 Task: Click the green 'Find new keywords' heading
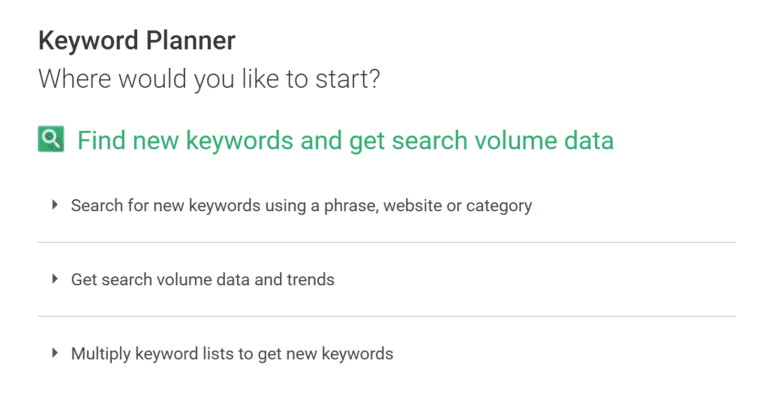pos(345,141)
